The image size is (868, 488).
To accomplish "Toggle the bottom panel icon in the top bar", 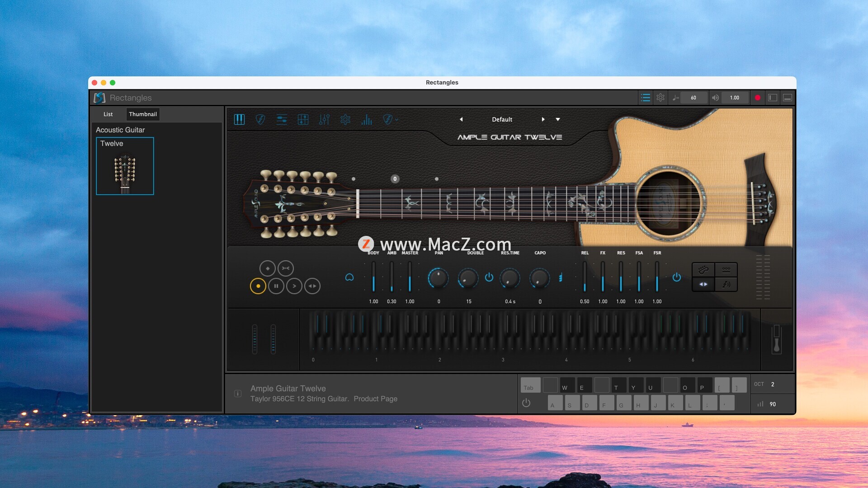I will (788, 98).
